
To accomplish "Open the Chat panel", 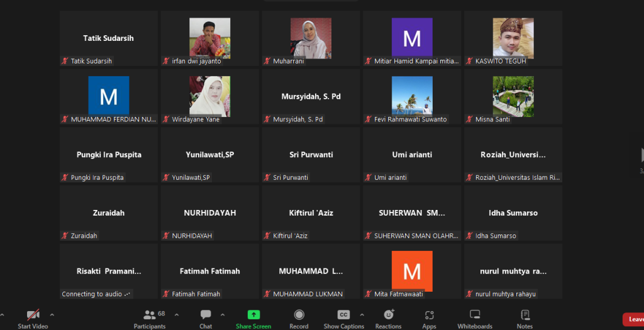I will click(x=206, y=319).
